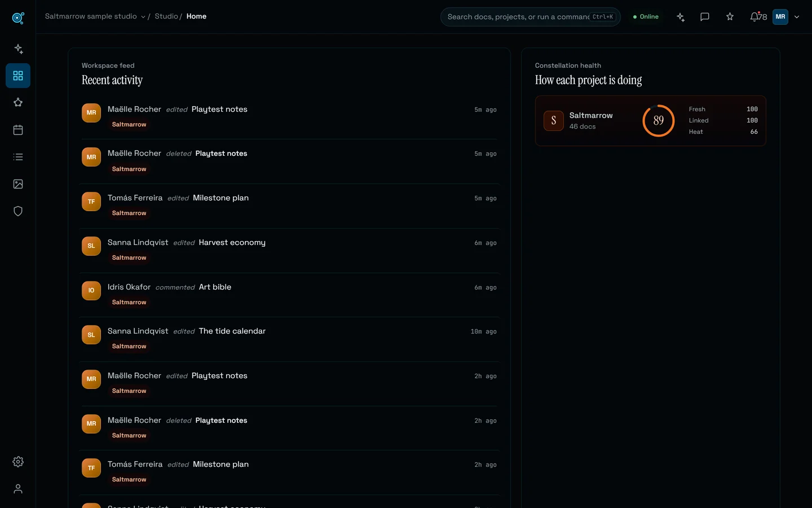Open the Saltmarrow sample studio workspace dropdown
The height and width of the screenshot is (508, 812).
tap(95, 16)
